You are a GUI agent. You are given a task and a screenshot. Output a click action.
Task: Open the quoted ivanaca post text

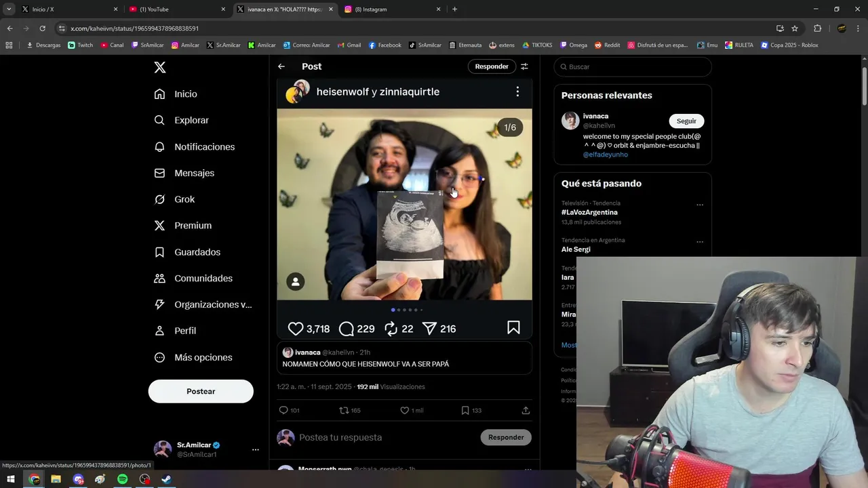(366, 364)
